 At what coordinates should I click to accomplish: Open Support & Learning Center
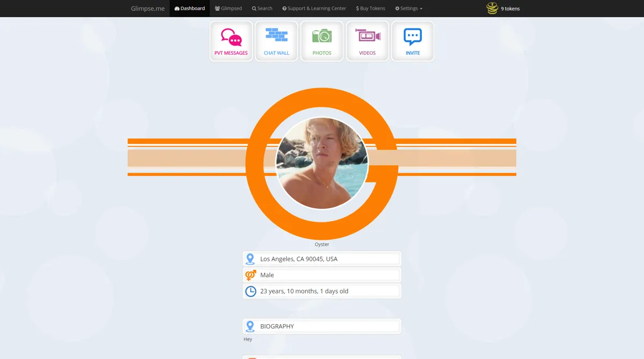click(314, 9)
